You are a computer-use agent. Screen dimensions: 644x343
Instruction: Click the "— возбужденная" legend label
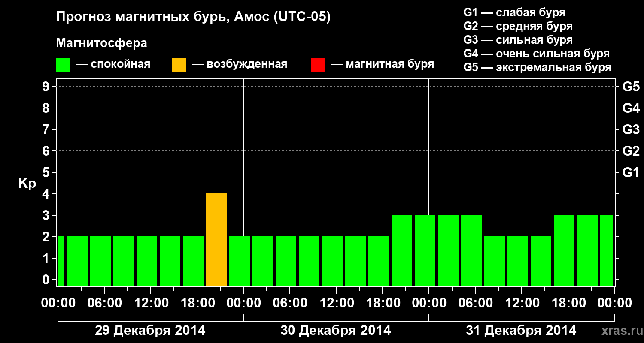click(x=240, y=65)
